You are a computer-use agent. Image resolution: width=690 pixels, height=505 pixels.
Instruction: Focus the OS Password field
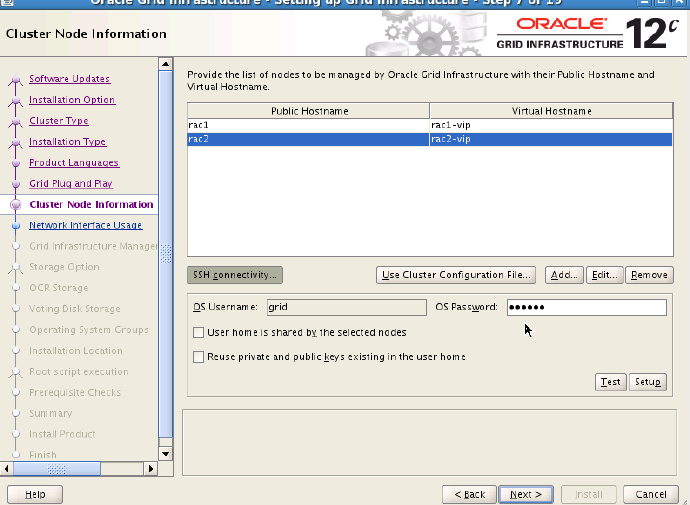587,307
